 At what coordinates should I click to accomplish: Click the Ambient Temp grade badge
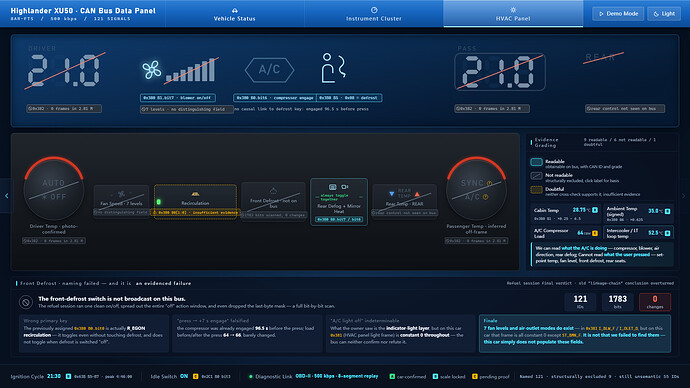pos(668,211)
